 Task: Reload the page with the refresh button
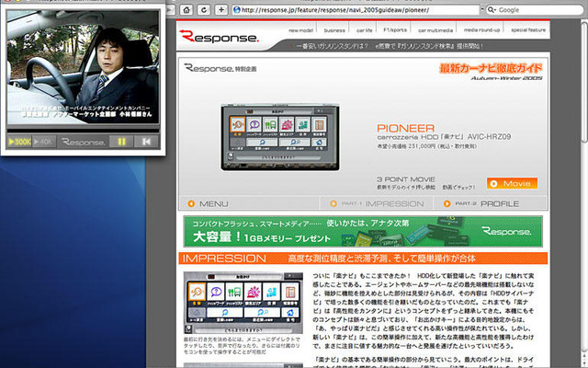tap(204, 10)
